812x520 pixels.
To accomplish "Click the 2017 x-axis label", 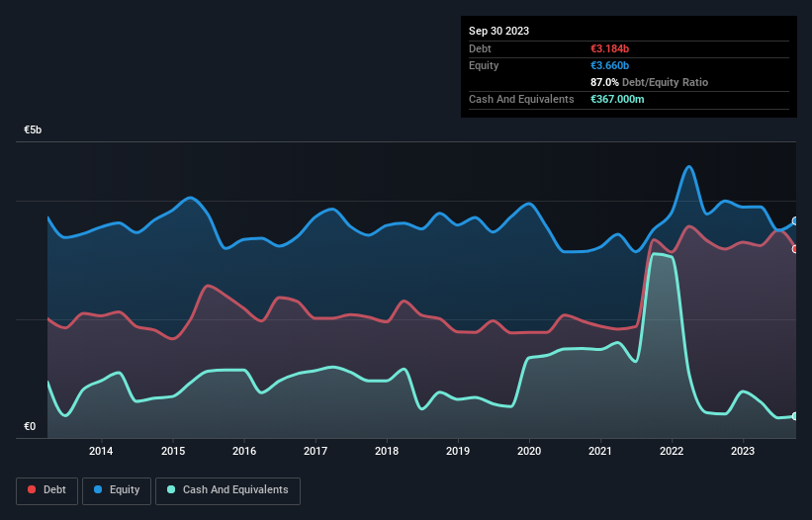I will click(316, 451).
